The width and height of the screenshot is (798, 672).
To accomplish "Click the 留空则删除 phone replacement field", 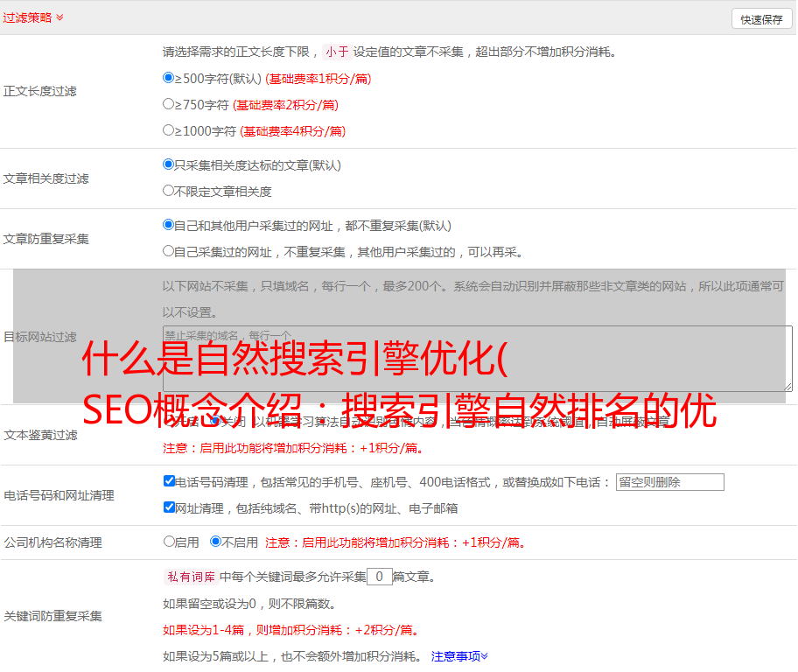I will pos(669,482).
